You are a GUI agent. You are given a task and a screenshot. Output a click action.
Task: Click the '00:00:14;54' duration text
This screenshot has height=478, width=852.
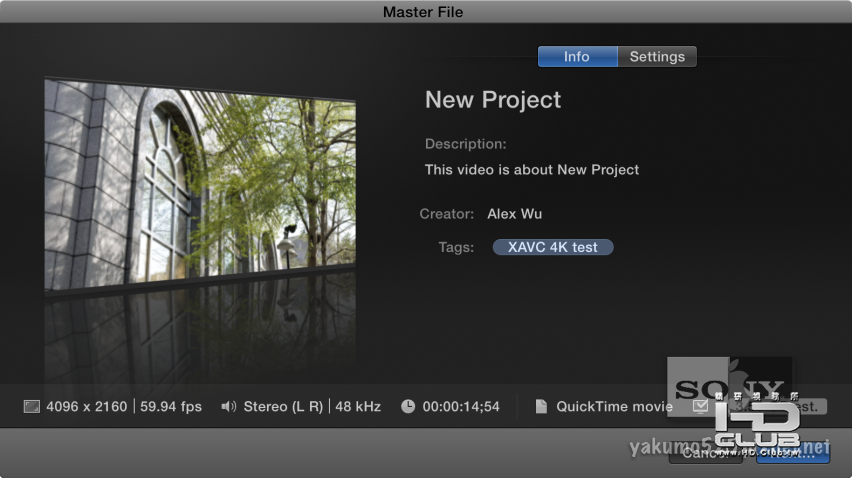click(461, 406)
